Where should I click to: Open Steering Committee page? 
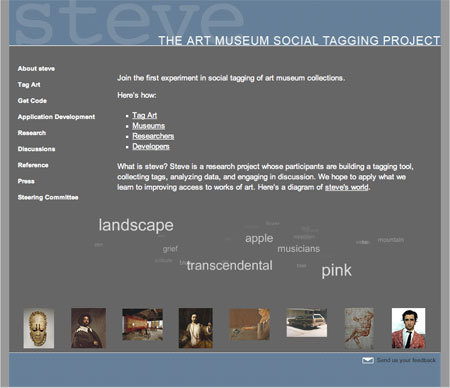point(48,197)
